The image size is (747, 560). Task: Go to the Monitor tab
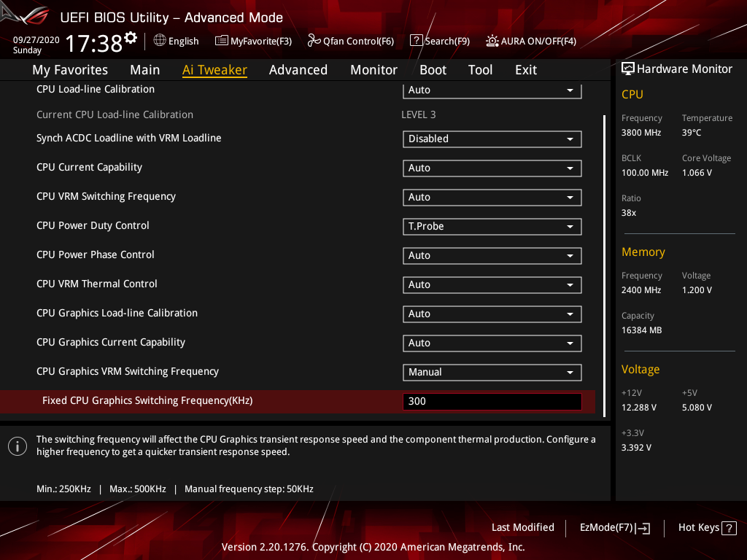[x=373, y=70]
